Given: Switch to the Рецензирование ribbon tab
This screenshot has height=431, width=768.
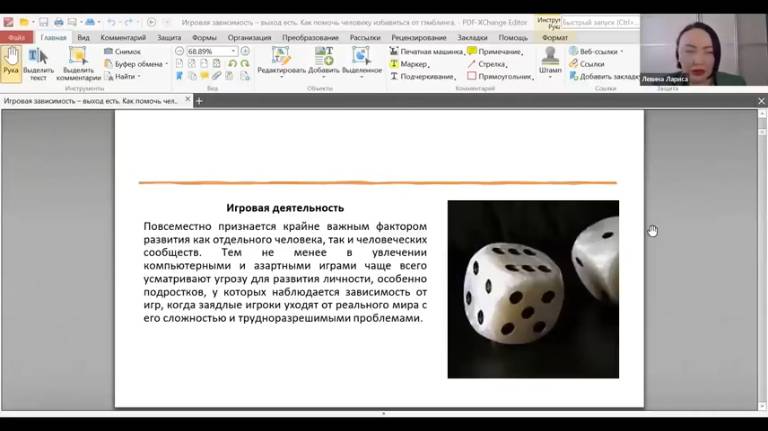Looking at the screenshot, I should (419, 37).
